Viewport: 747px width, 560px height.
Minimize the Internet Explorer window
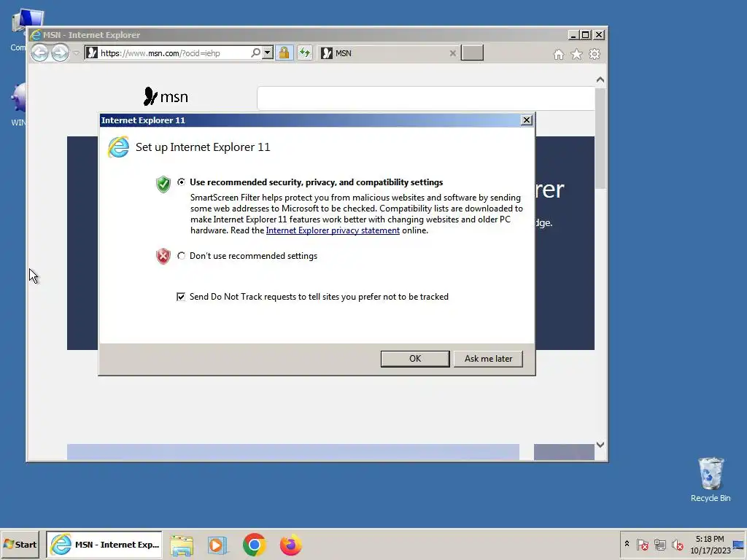[574, 35]
